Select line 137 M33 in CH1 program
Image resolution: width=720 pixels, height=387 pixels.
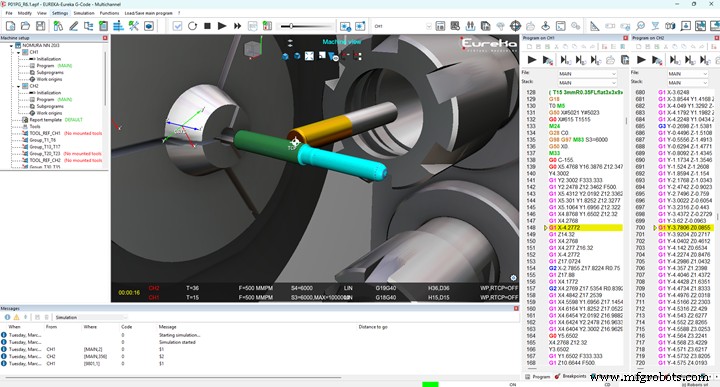click(554, 153)
